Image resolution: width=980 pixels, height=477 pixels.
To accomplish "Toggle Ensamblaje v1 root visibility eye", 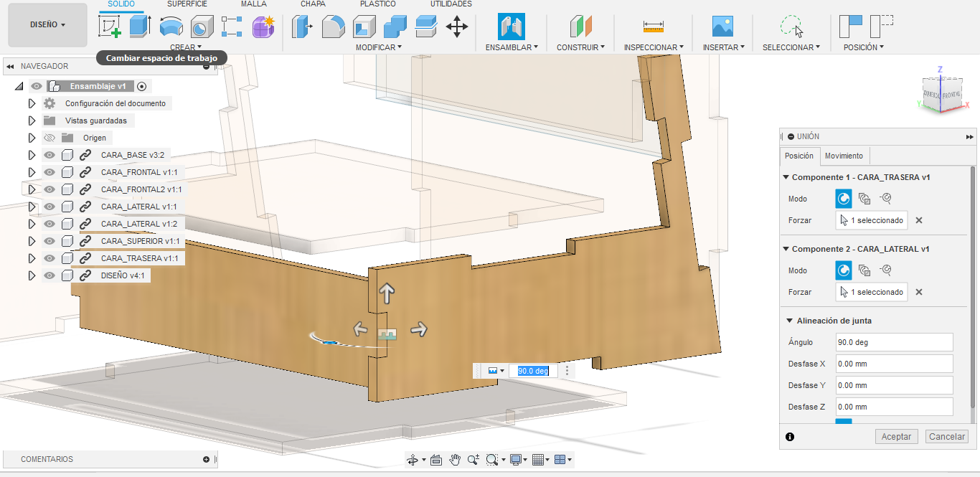I will (x=36, y=86).
